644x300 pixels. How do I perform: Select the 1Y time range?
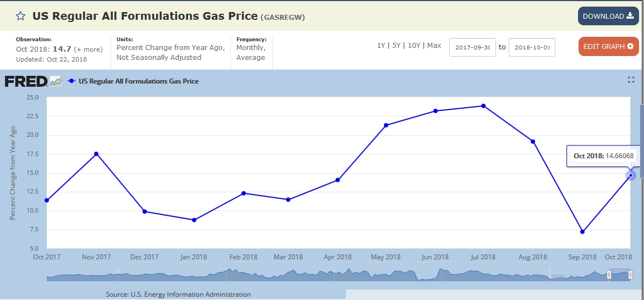click(x=381, y=46)
